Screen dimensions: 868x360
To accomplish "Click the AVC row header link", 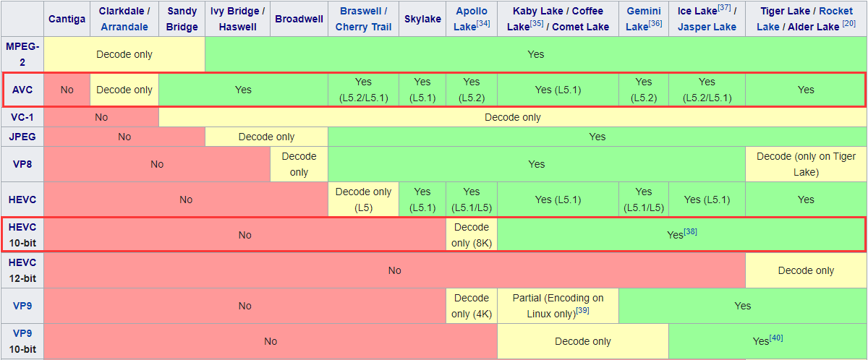I will click(x=23, y=90).
